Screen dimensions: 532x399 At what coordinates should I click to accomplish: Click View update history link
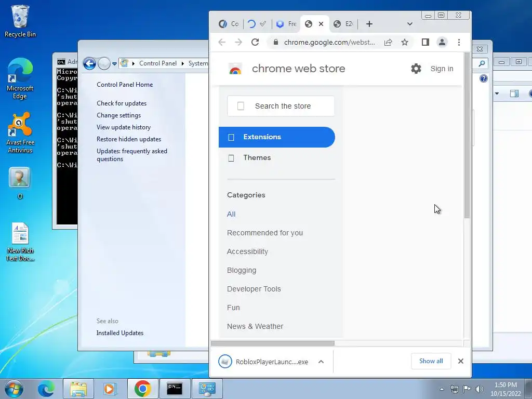(x=124, y=127)
